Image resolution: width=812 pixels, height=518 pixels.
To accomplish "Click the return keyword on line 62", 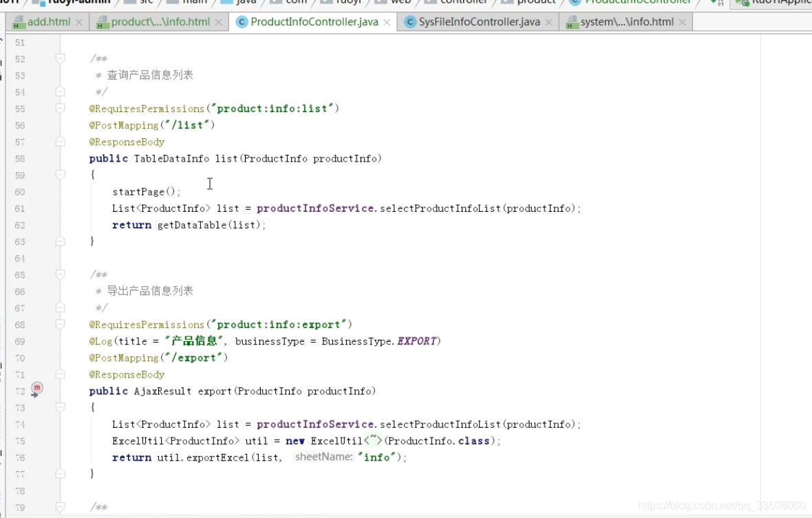I will pyautogui.click(x=132, y=225).
